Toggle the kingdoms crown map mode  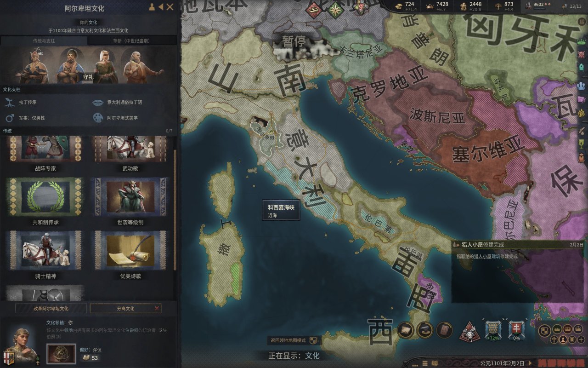point(568,329)
